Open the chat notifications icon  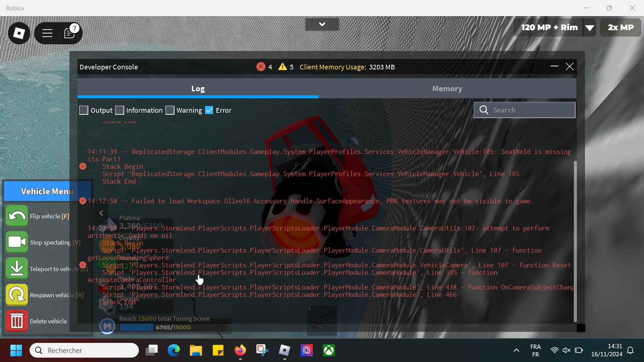69,33
